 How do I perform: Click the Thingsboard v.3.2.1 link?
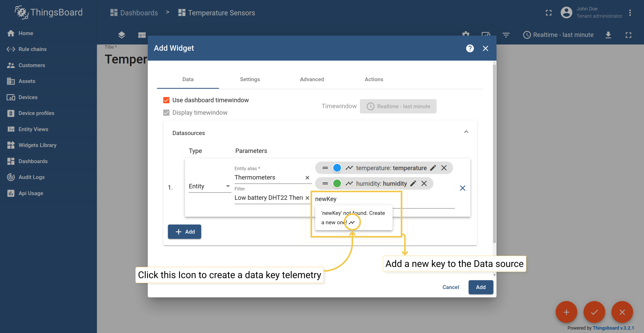pos(613,328)
